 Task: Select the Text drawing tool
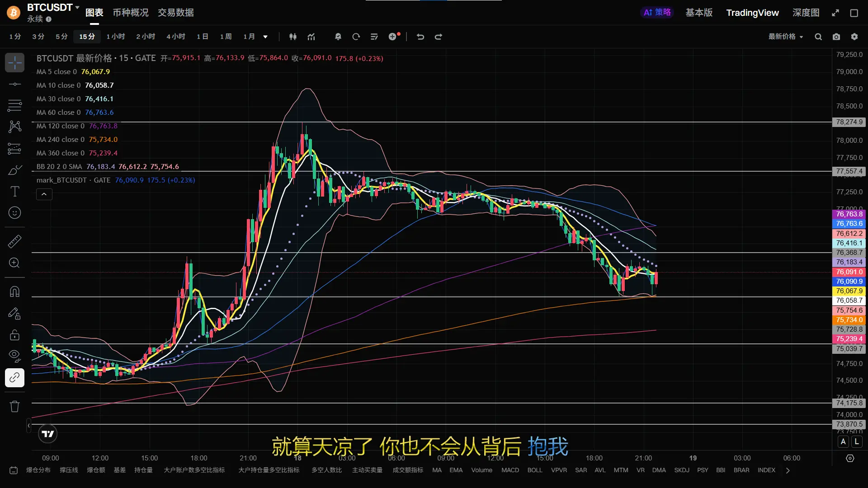(x=14, y=192)
